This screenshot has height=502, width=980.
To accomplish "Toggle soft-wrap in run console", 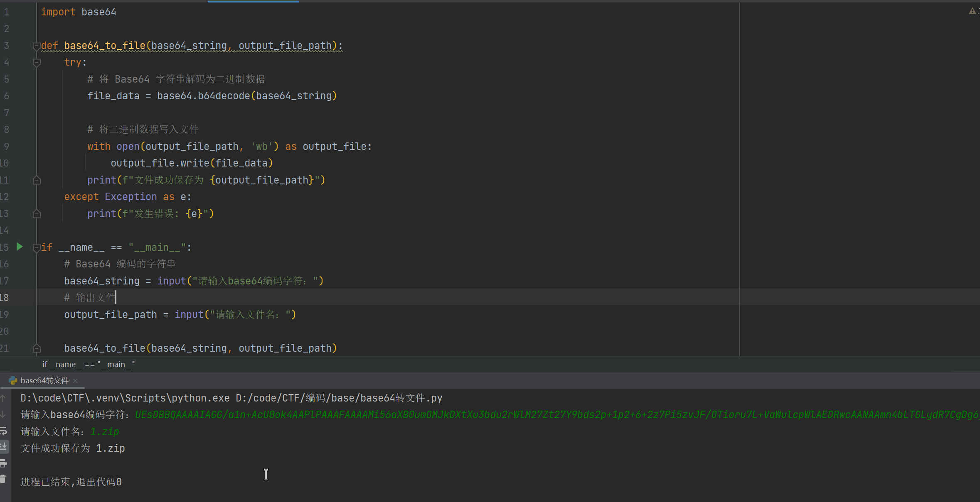I will tap(3, 431).
